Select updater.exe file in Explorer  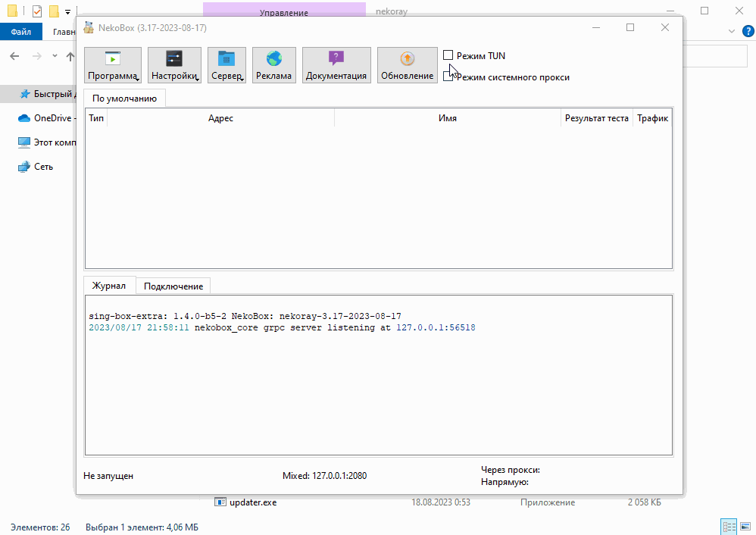coord(246,502)
